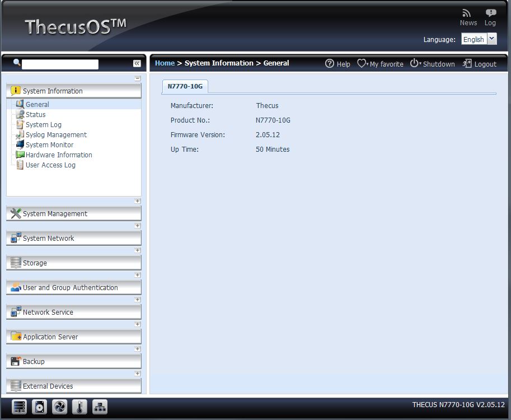This screenshot has height=420, width=511.
Task: Open the Application Server section
Action: [x=74, y=337]
